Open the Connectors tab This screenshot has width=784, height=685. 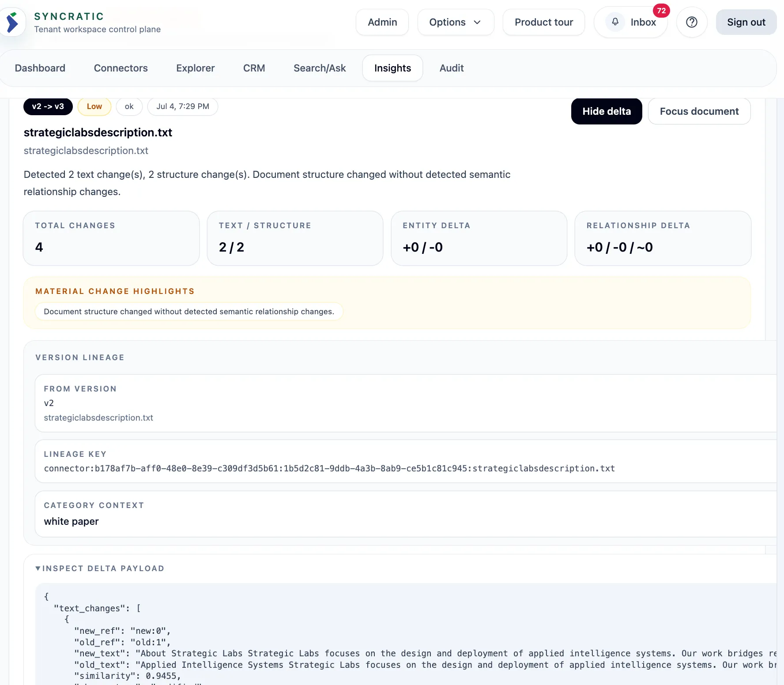[121, 68]
